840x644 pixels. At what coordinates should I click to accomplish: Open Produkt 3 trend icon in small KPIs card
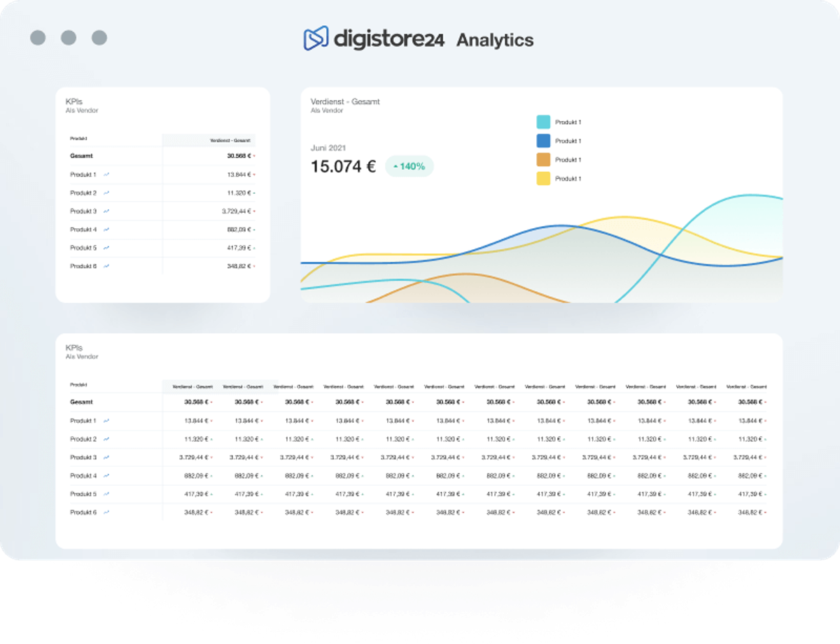pos(106,211)
